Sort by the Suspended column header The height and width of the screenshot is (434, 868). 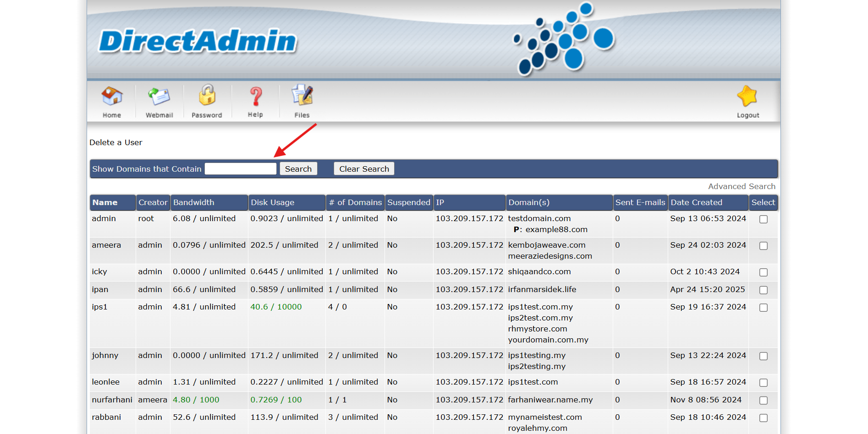click(409, 202)
